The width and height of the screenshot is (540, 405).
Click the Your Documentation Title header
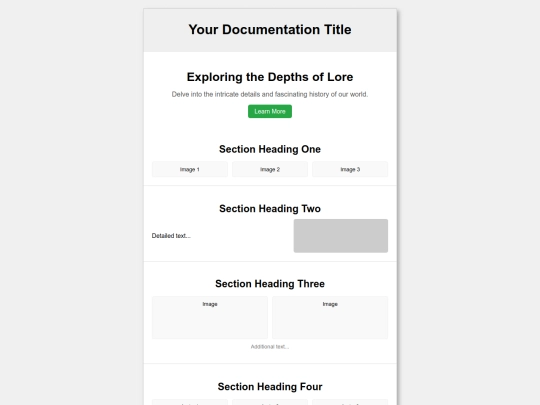tap(270, 30)
